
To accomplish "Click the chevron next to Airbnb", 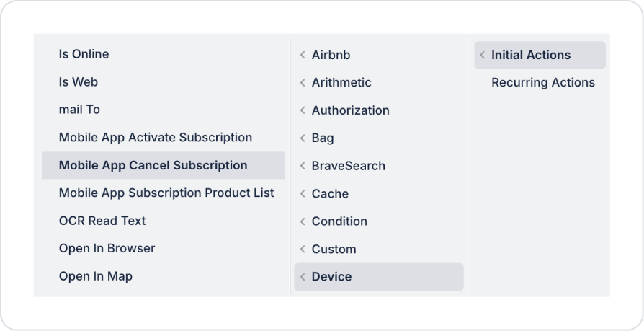I will point(303,56).
